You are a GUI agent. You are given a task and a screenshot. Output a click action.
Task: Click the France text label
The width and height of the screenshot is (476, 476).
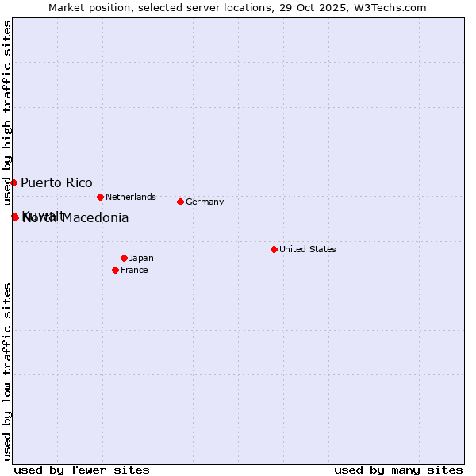[x=134, y=270]
